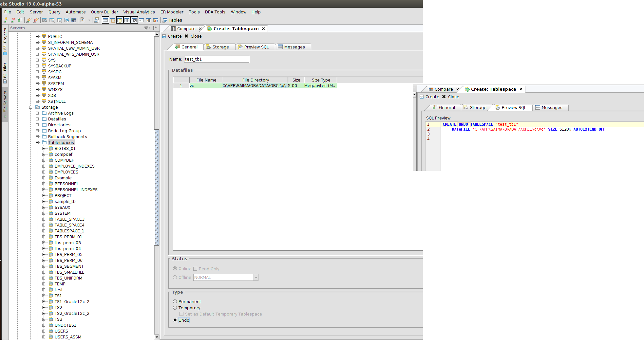Select the EMPLOYEES tablespace item
Screen dimensions: 644x344
[66, 172]
